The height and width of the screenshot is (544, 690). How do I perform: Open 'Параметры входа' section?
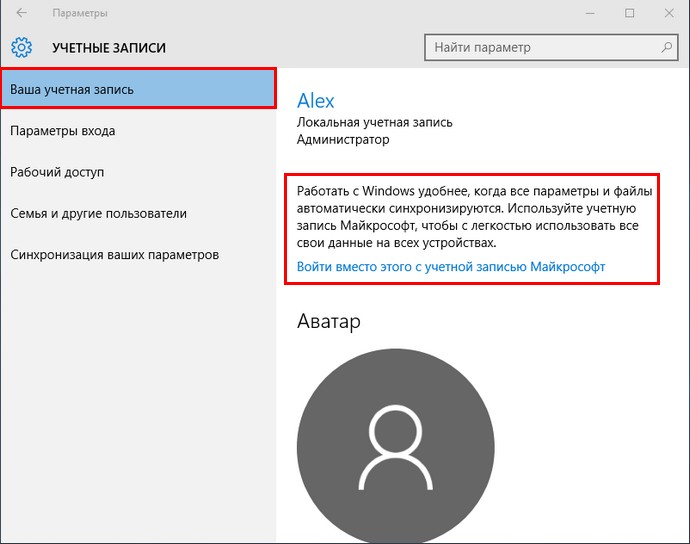(139, 131)
